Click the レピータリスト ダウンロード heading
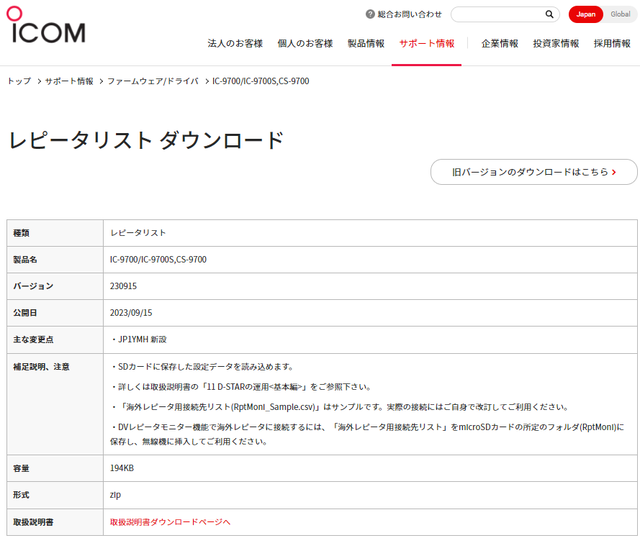 (146, 140)
